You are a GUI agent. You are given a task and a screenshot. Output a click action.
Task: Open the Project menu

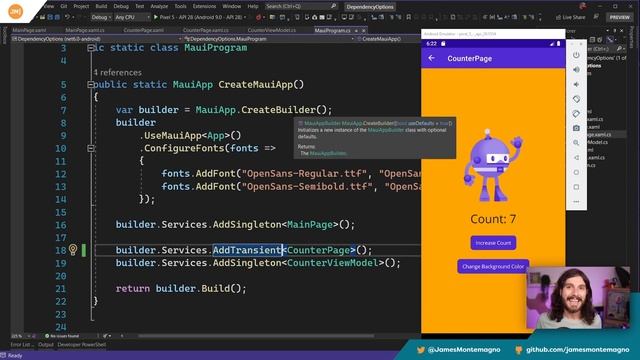point(81,6)
